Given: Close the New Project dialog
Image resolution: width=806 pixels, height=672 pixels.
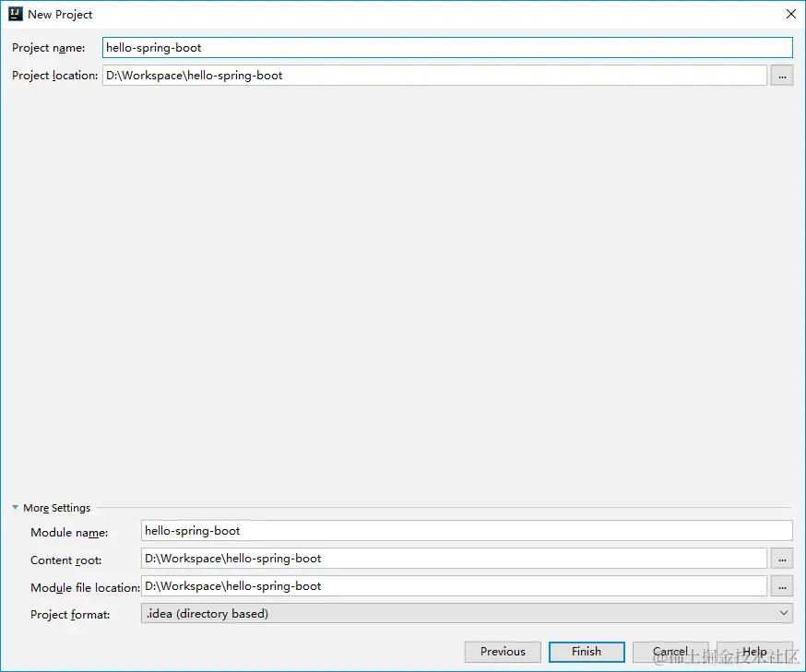Looking at the screenshot, I should coord(791,14).
